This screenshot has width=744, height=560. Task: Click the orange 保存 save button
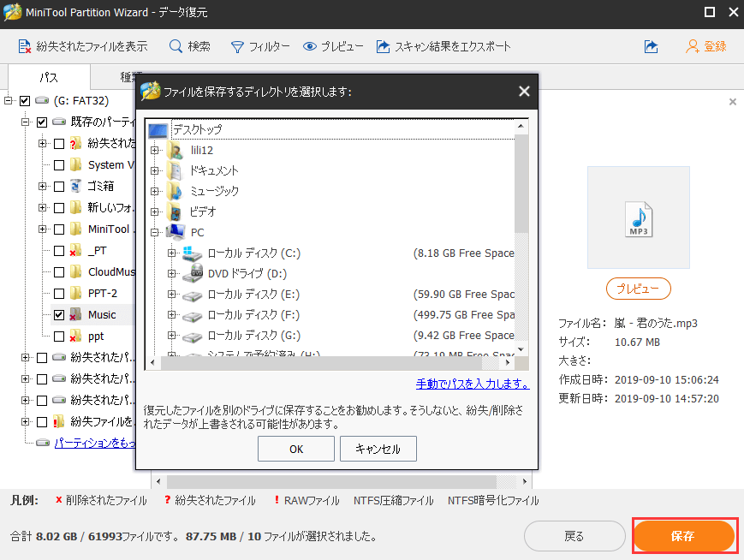(684, 536)
